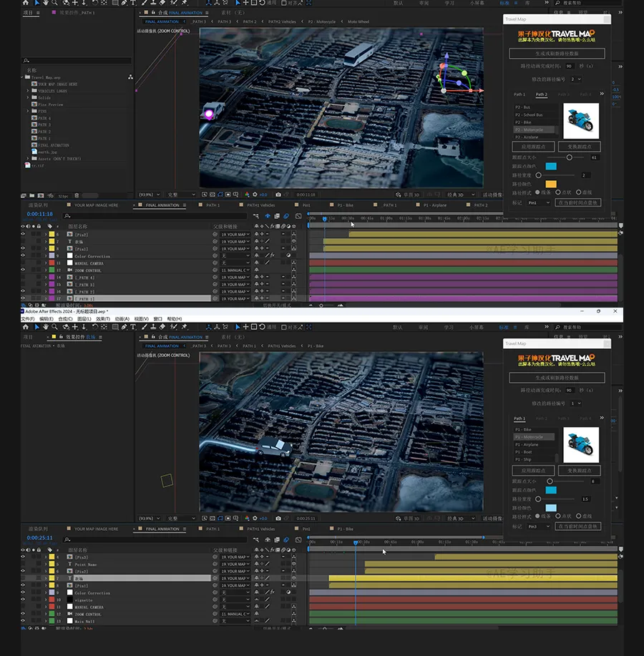Screen dimensions: 644x656
Task: Click apply tracking point button in lower panel
Action: coord(533,470)
